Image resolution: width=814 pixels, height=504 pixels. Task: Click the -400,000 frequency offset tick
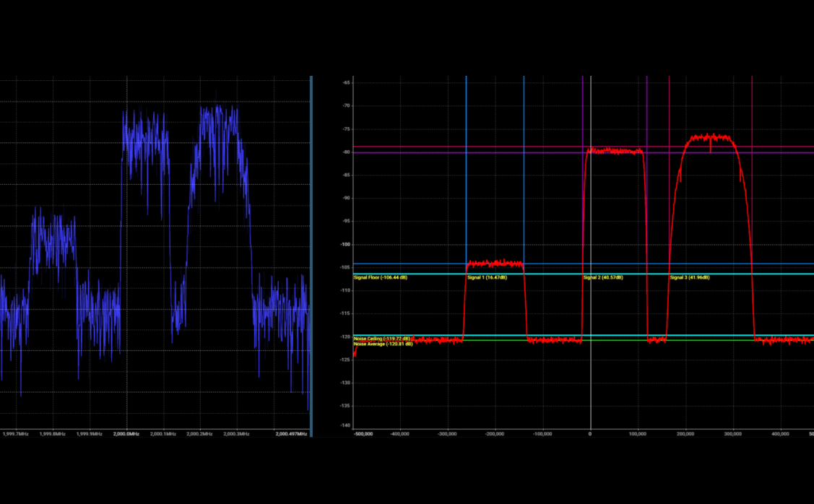pyautogui.click(x=399, y=434)
